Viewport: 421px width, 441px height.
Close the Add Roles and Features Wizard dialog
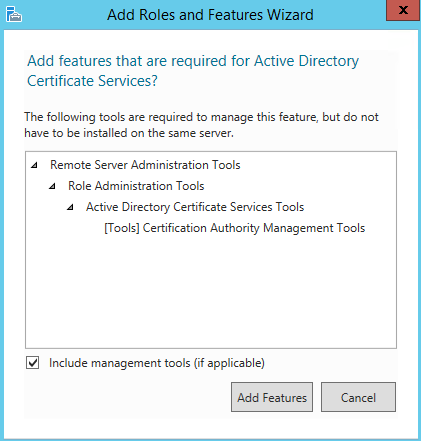coord(403,10)
